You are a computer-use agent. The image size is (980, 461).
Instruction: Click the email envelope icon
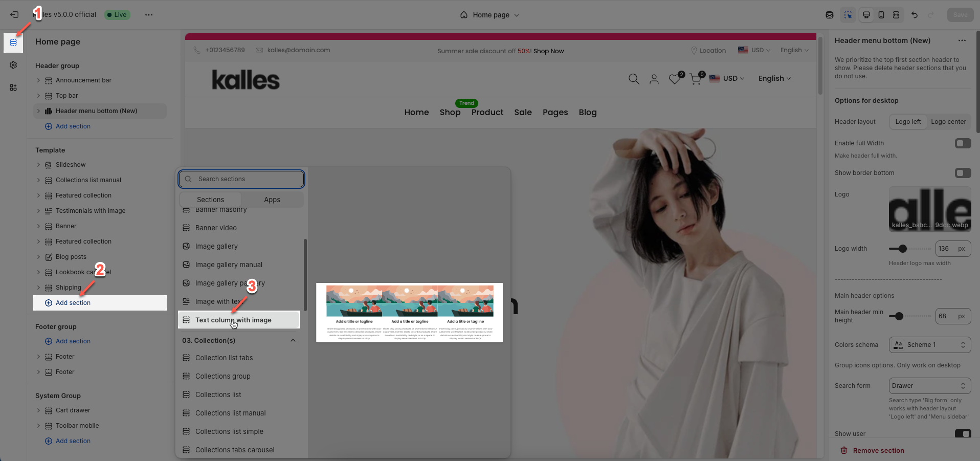(259, 50)
